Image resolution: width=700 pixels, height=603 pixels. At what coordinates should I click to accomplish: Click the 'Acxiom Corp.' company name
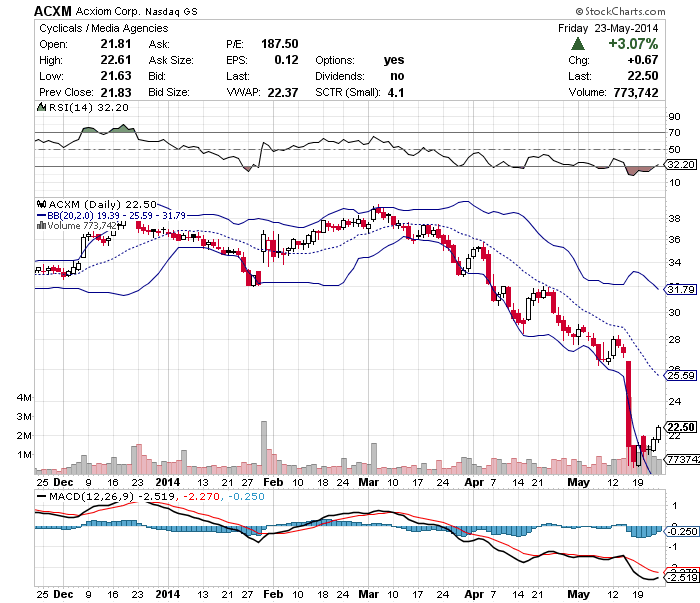pos(108,11)
